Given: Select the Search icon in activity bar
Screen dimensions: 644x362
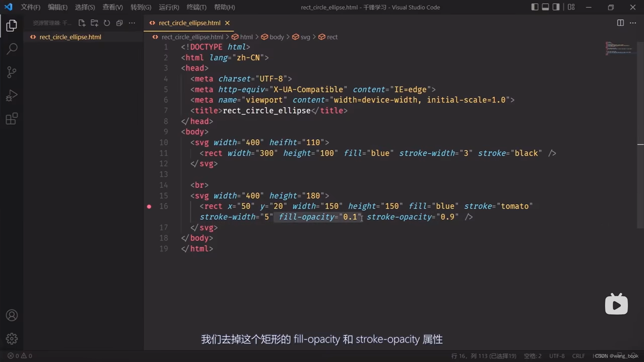Looking at the screenshot, I should [12, 49].
